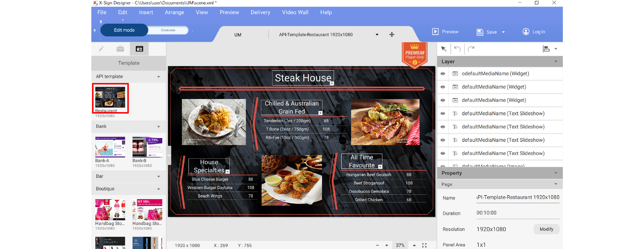Screen dimensions: 644x249
Task: Toggle visibility of first Text Slideshow layer
Action: [x=443, y=114]
